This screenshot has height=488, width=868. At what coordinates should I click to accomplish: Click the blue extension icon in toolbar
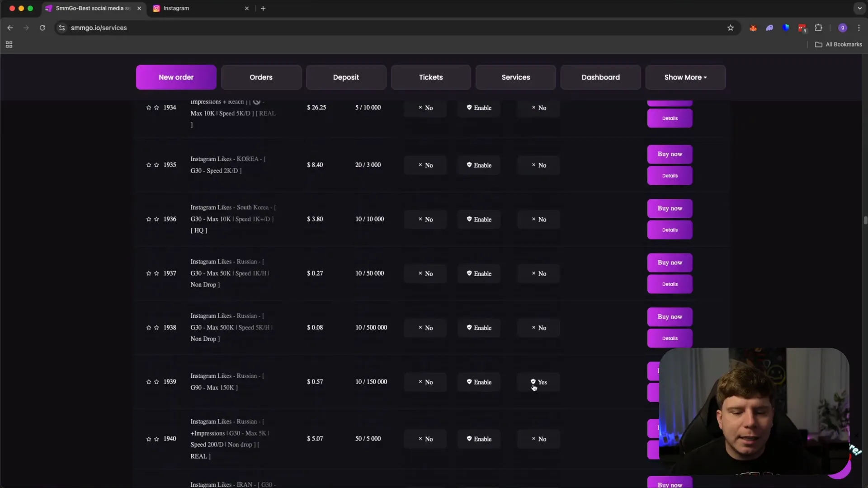[786, 28]
